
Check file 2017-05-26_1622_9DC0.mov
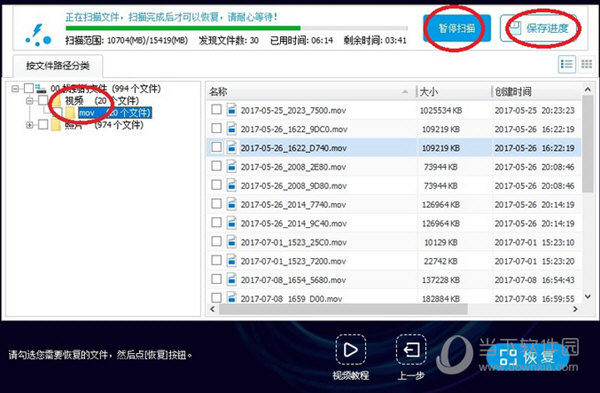click(216, 129)
